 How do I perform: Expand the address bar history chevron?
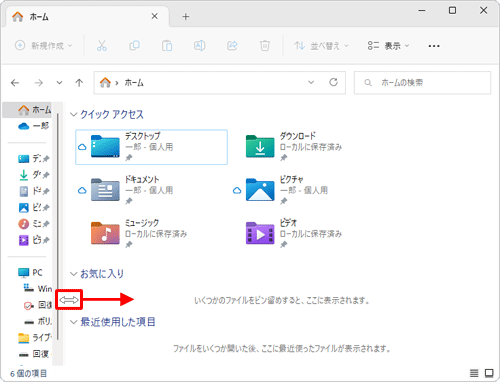311,82
